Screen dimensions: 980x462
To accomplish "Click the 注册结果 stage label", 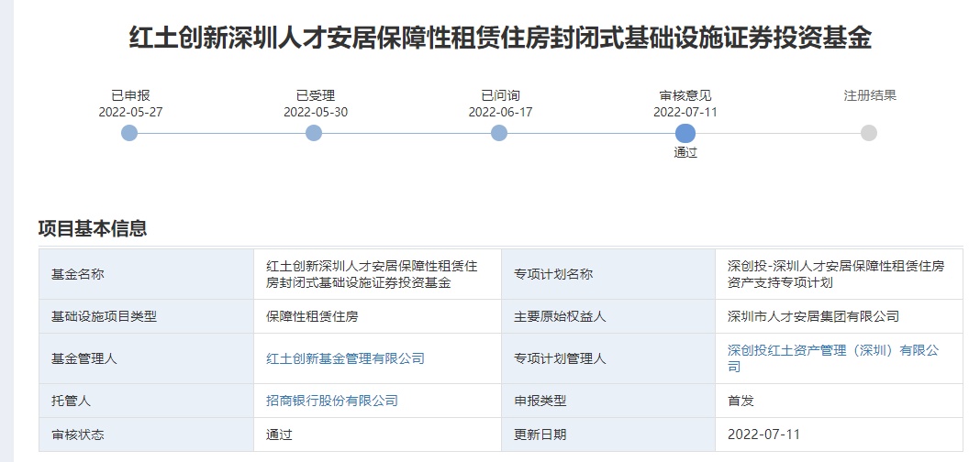I will click(x=870, y=95).
